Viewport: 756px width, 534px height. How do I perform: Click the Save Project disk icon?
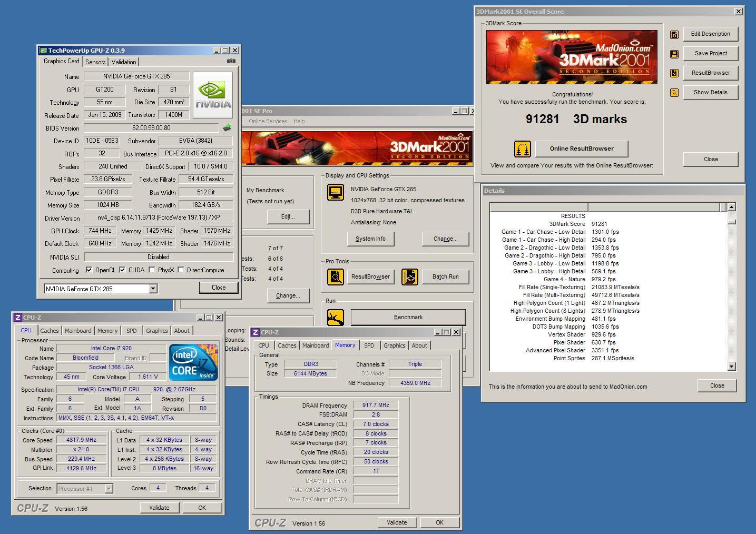pos(674,54)
